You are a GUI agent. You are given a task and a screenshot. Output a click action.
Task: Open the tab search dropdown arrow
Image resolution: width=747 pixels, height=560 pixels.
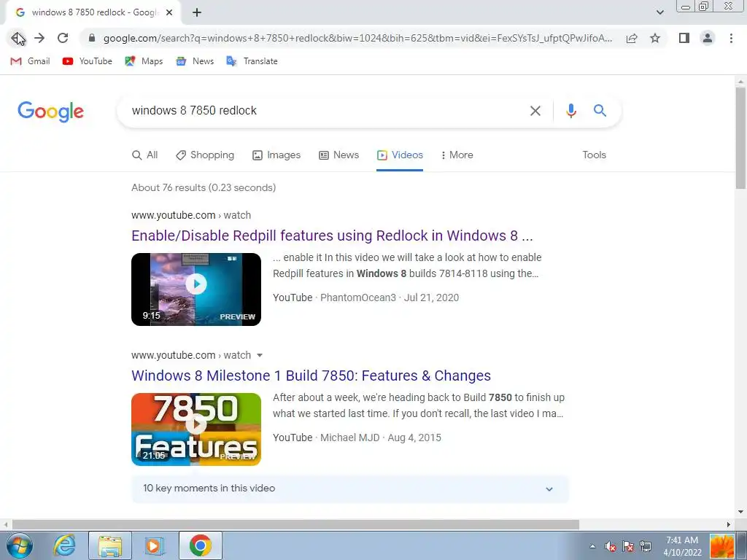pos(659,12)
